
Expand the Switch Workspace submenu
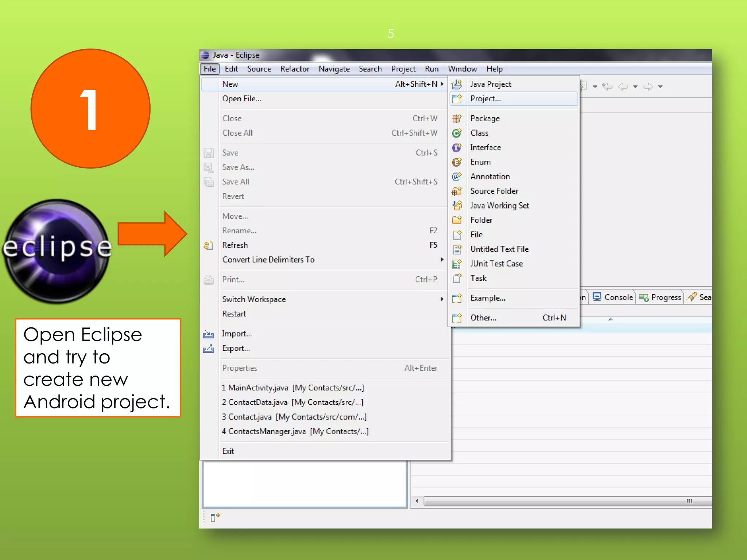pos(442,299)
